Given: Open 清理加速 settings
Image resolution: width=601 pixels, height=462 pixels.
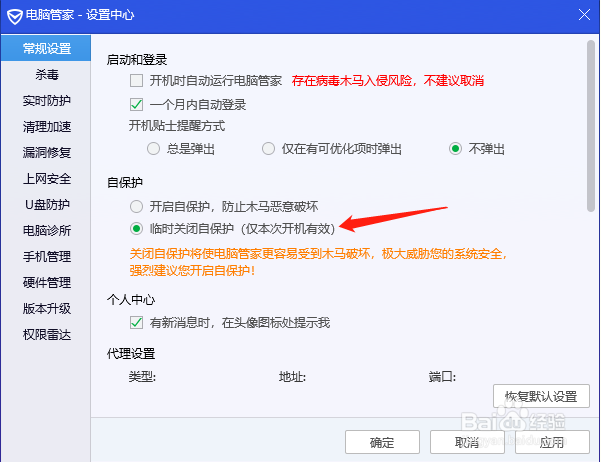Looking at the screenshot, I should coord(46,127).
